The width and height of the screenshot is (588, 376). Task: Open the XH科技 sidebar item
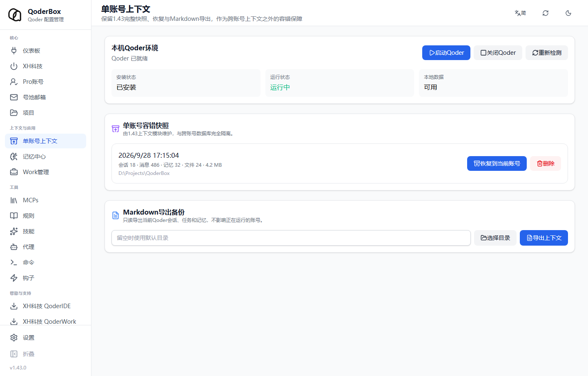click(x=45, y=66)
